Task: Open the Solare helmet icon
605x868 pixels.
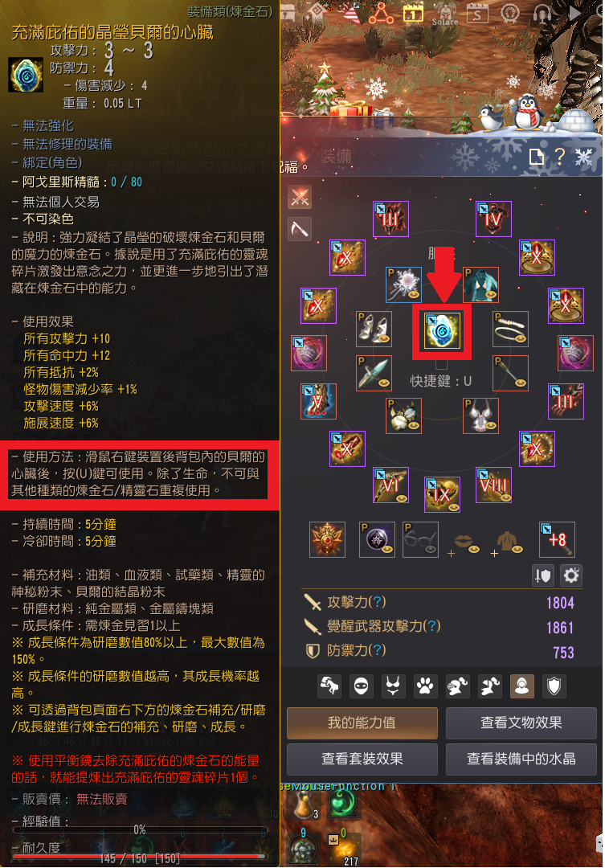Action: point(444,14)
